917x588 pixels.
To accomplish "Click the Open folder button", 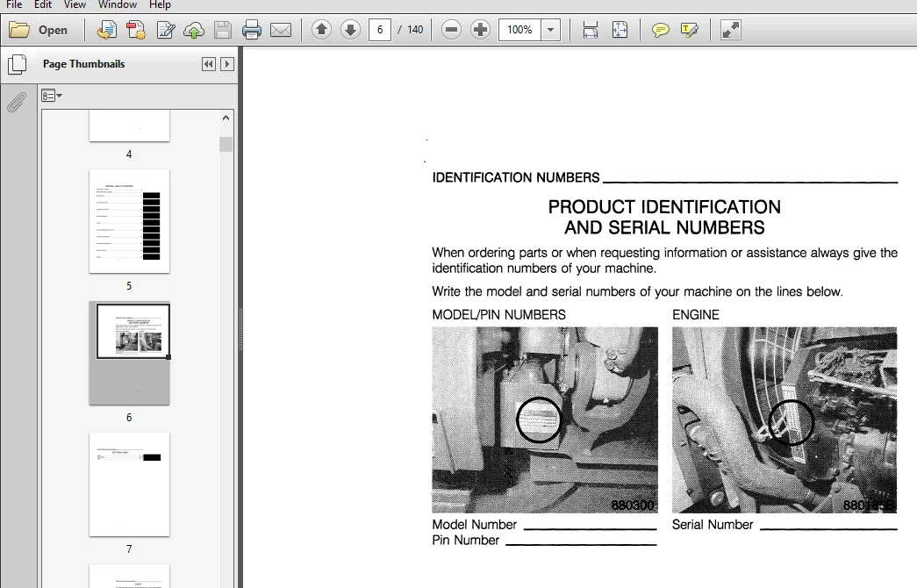I will 39,30.
